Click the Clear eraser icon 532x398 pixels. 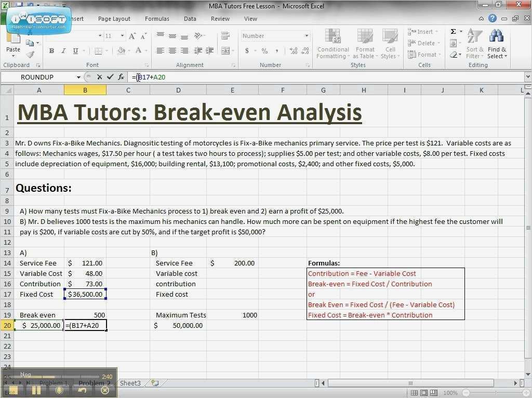coord(454,55)
